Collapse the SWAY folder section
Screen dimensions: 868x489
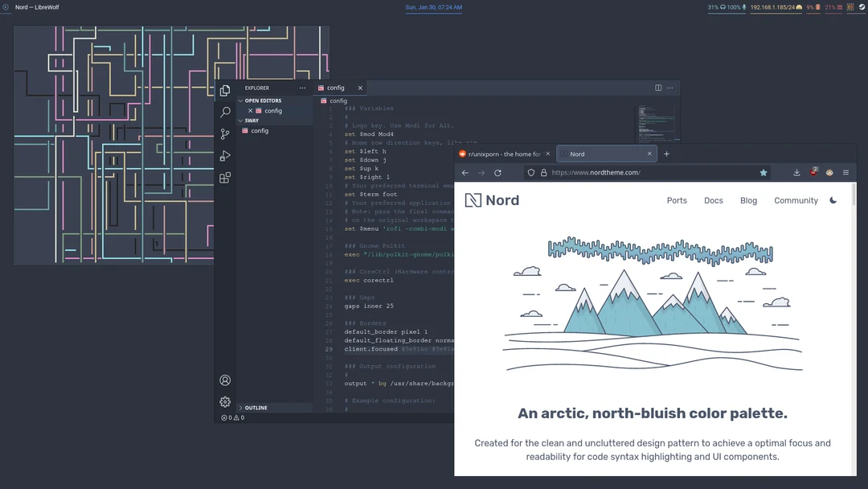pos(252,121)
